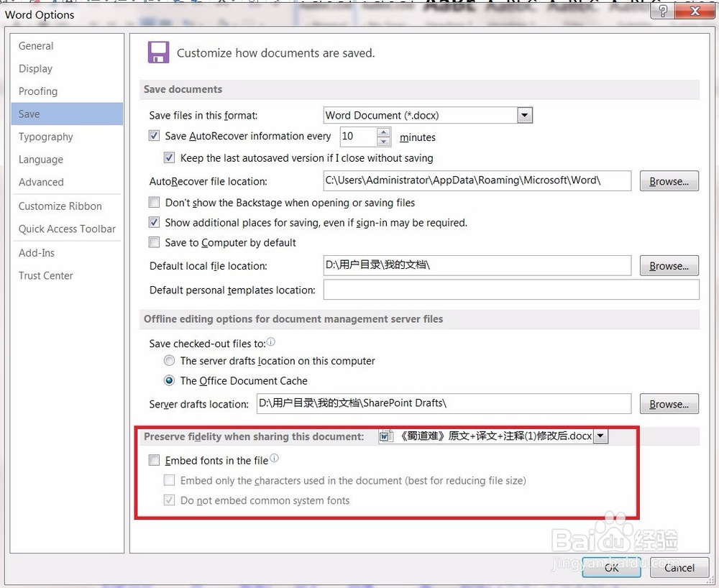
Task: Decrease AutoRecover minutes with down arrow
Action: pos(384,142)
